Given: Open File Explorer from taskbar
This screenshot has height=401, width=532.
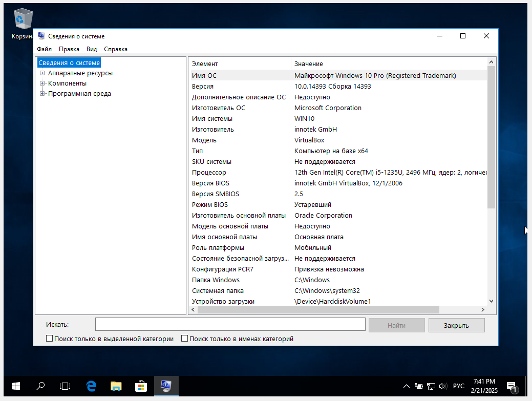Looking at the screenshot, I should [x=116, y=386].
